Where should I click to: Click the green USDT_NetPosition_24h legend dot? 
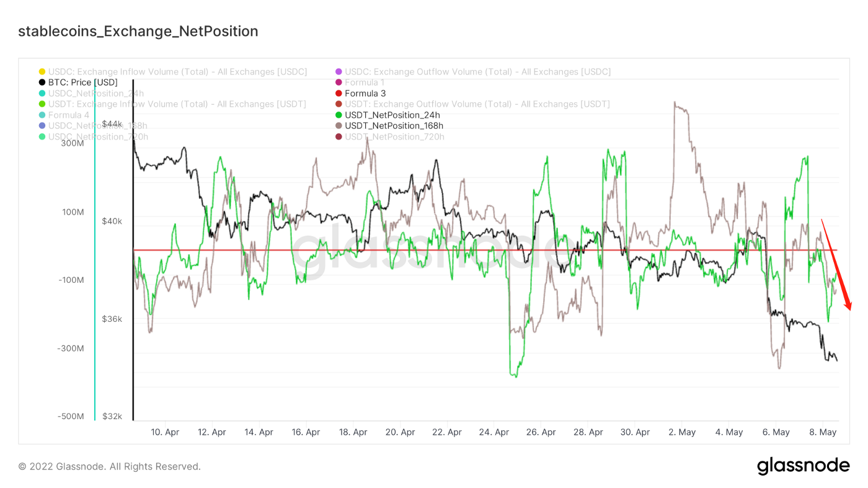pos(339,115)
